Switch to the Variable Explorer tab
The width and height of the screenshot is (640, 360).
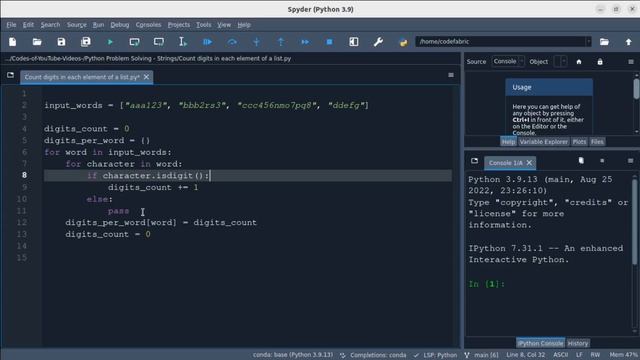coord(544,142)
